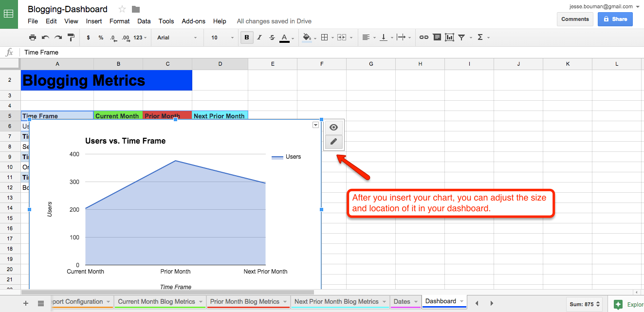Image resolution: width=644 pixels, height=312 pixels.
Task: Click the Share button
Action: click(x=615, y=18)
